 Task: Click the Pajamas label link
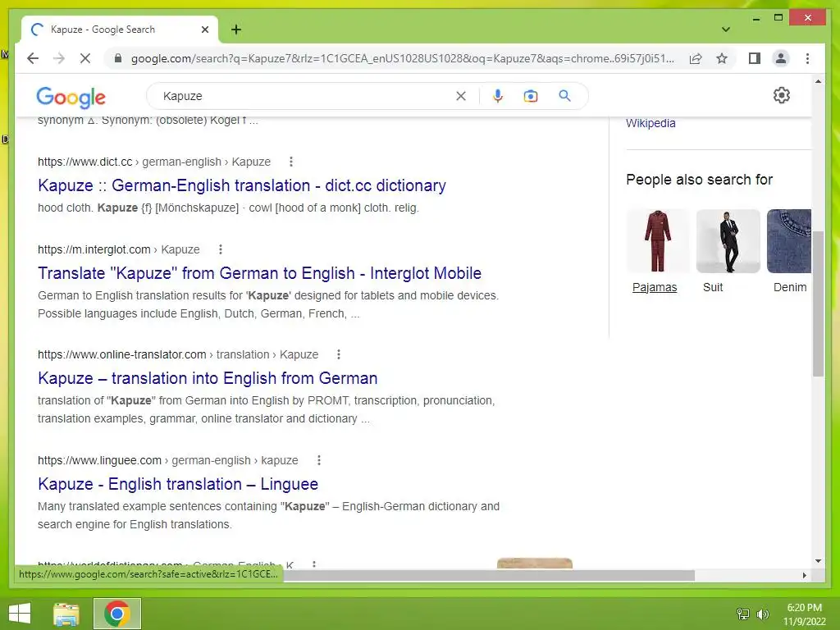coord(655,287)
